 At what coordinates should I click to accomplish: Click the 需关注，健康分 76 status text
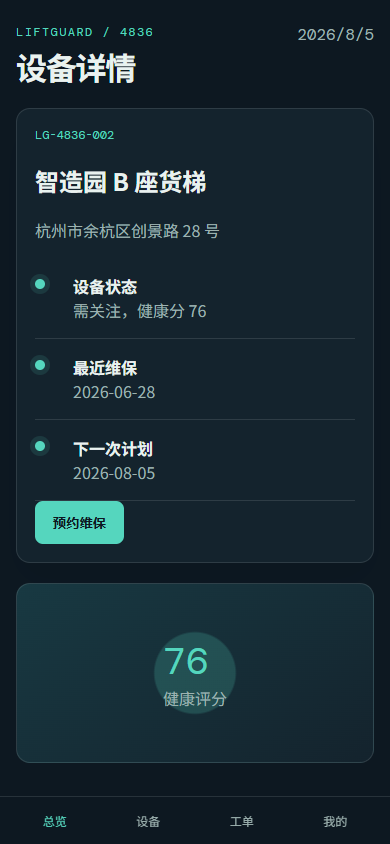(140, 311)
